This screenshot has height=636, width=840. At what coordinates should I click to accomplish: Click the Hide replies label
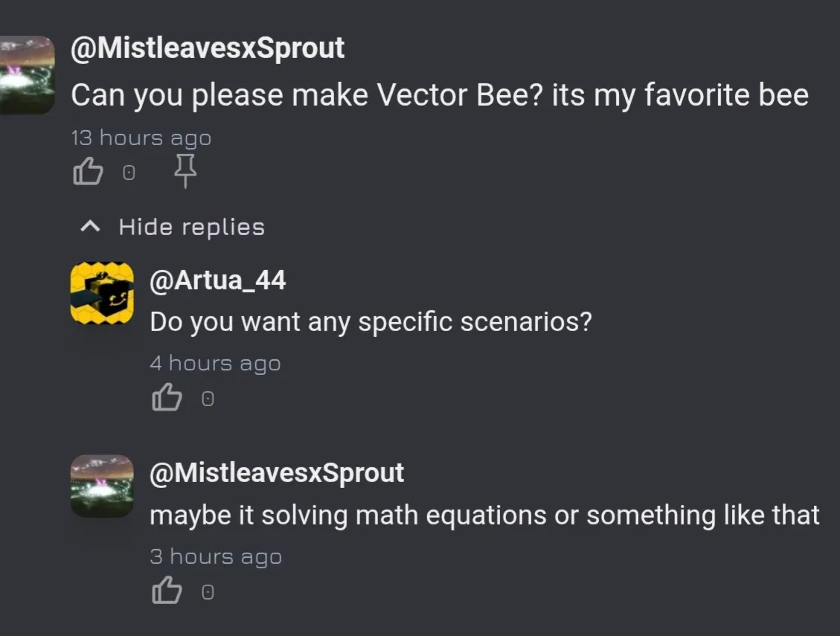[191, 227]
